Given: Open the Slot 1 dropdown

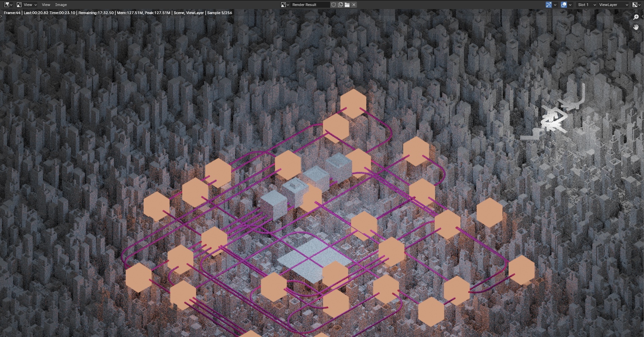Looking at the screenshot, I should tap(586, 5).
